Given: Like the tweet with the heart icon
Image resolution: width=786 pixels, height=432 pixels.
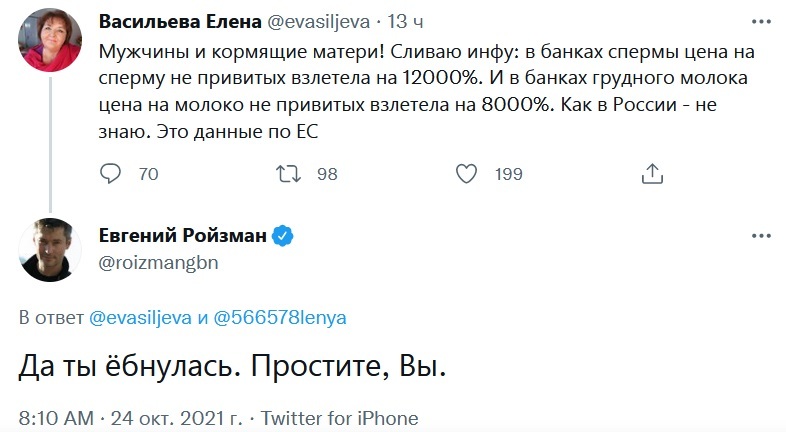Looking at the screenshot, I should [x=465, y=174].
